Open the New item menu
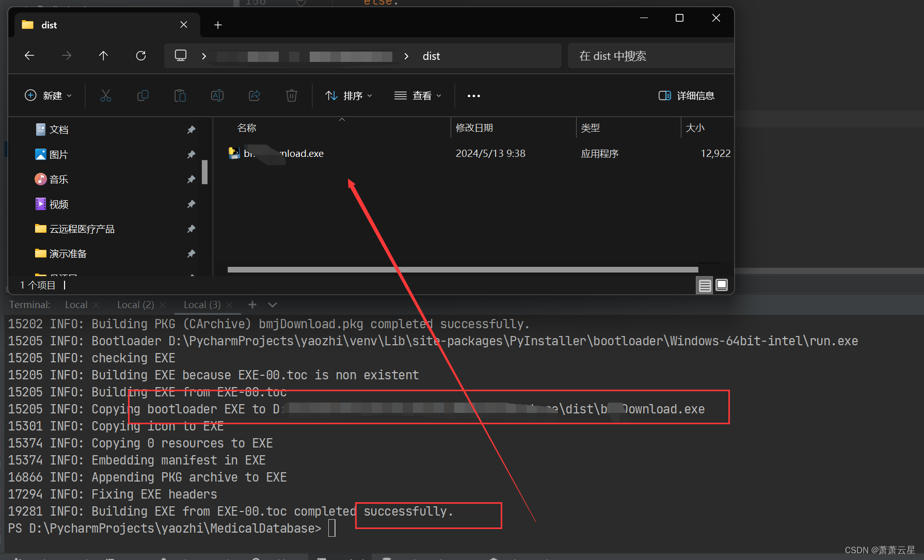The width and height of the screenshot is (924, 560). tap(48, 95)
